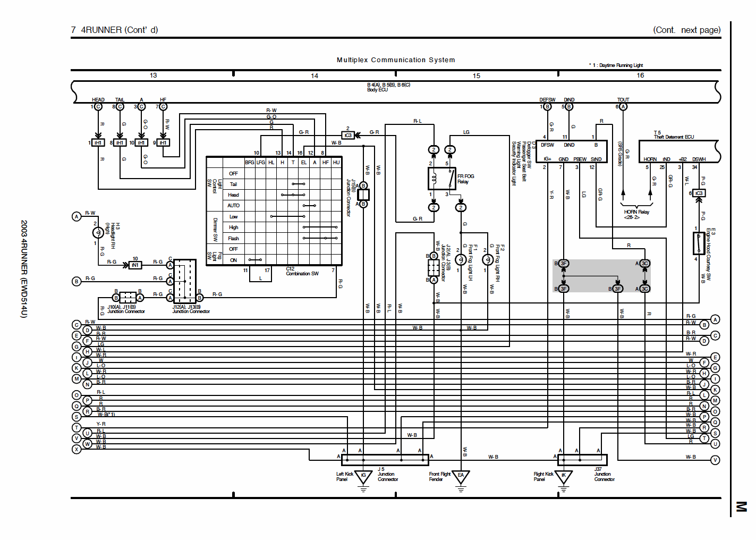Screen dimensions: 756x540
Task: Click the 'DSWH' terminal on Theft Deterrent ECU
Action: coord(699,159)
